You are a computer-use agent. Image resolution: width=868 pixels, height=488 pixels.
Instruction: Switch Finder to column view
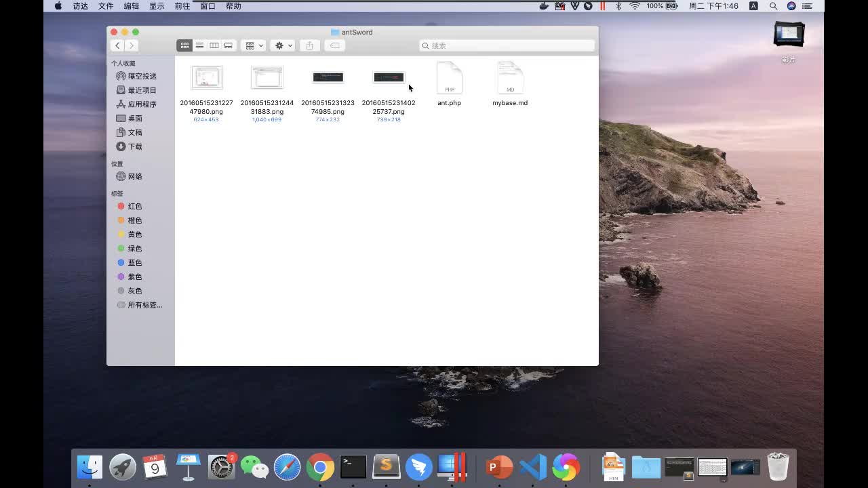click(x=214, y=45)
